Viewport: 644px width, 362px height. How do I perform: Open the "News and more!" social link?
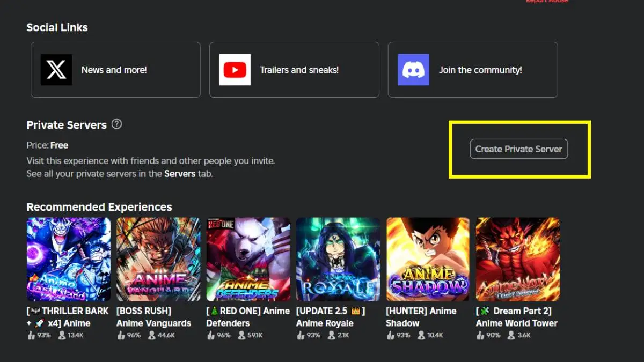(114, 70)
